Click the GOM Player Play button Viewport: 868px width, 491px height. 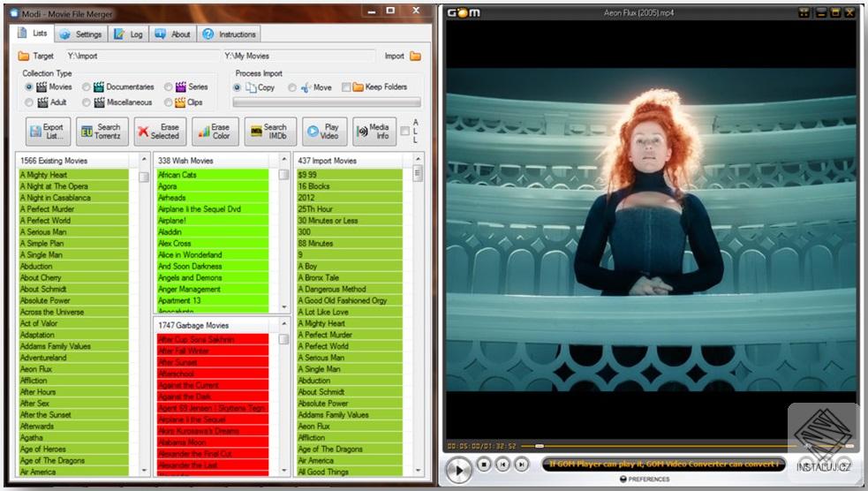pos(458,471)
